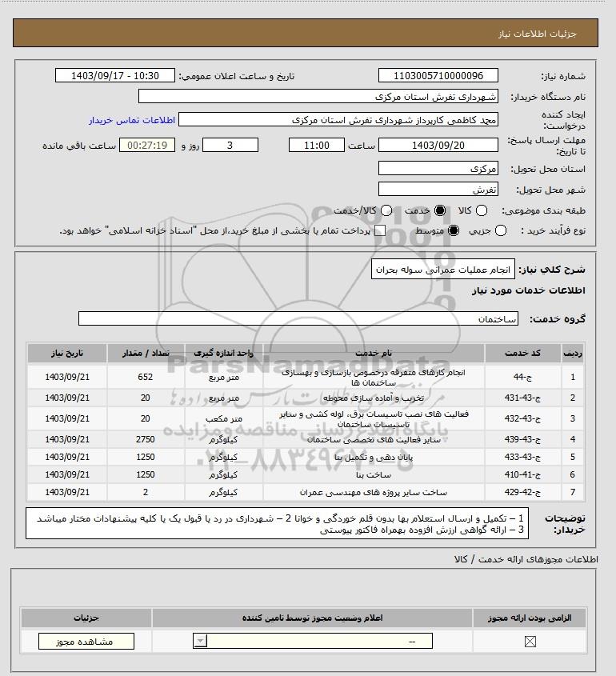Image resolution: width=616 pixels, height=676 pixels.
Task: Click the اعلام وضعیت مجوز توسط تامین کننده header
Action: click(x=312, y=618)
